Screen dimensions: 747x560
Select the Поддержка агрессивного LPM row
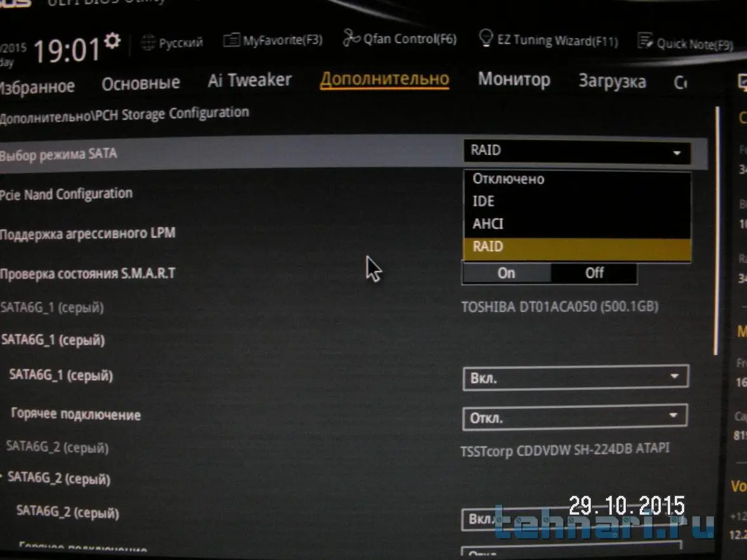click(x=88, y=233)
